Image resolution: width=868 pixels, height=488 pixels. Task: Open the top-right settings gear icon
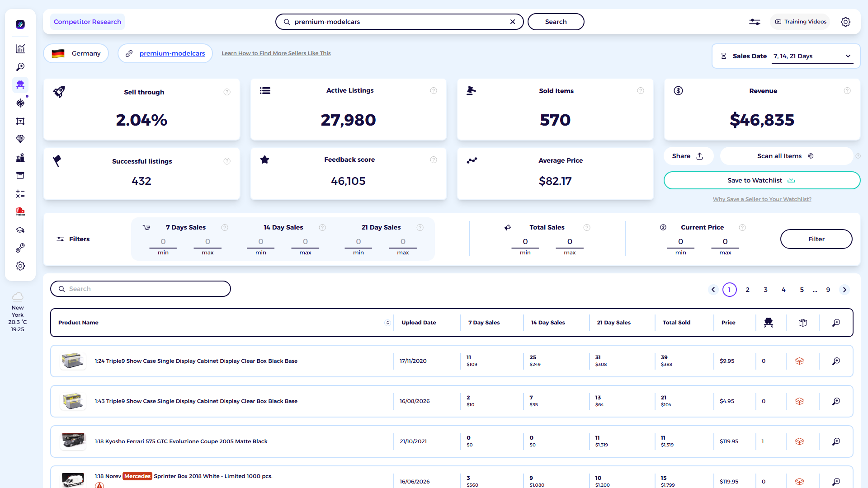[x=845, y=22]
